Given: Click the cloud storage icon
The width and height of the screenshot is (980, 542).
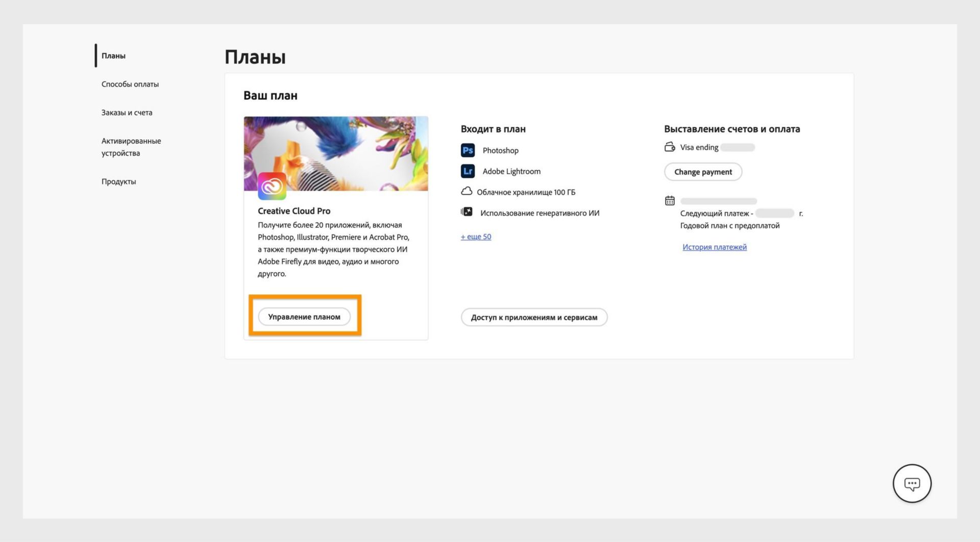Looking at the screenshot, I should point(467,192).
